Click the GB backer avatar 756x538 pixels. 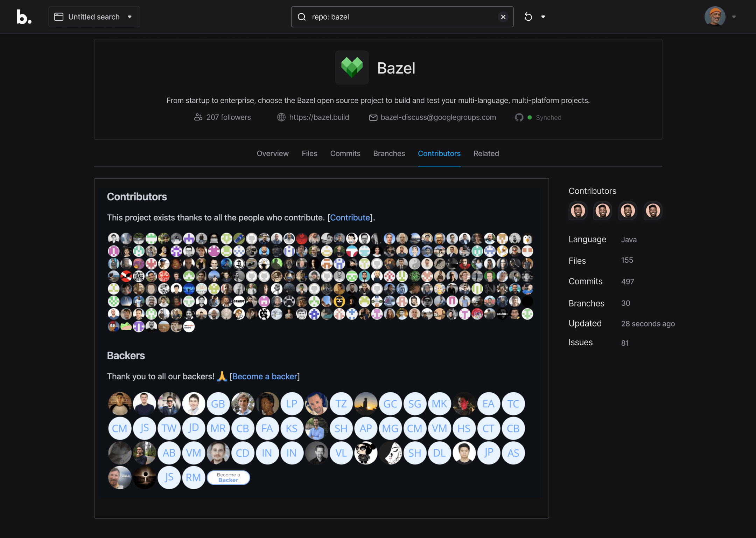(x=218, y=404)
